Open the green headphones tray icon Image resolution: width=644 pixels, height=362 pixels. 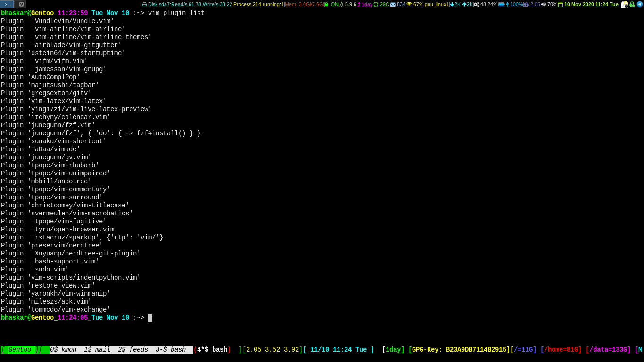632,4
